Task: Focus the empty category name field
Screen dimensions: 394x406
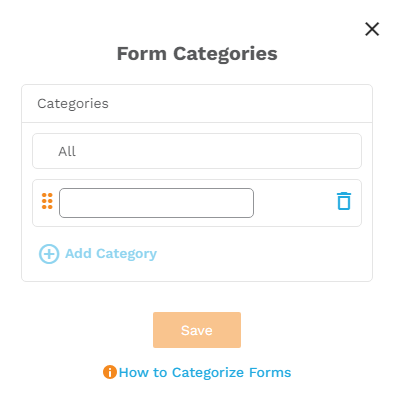Action: click(156, 203)
